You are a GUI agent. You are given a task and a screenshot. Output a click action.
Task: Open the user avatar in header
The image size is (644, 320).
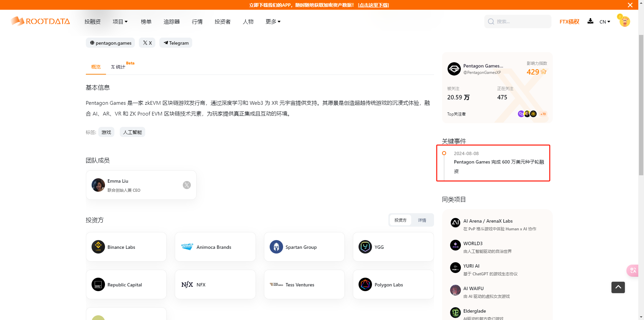pos(624,21)
